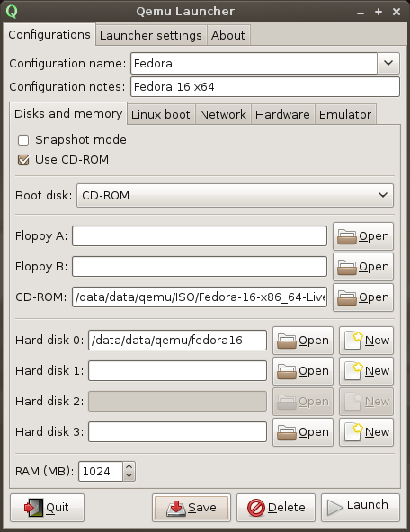This screenshot has width=410, height=532.
Task: Click the CD-ROM ISO path field
Action: pos(200,297)
